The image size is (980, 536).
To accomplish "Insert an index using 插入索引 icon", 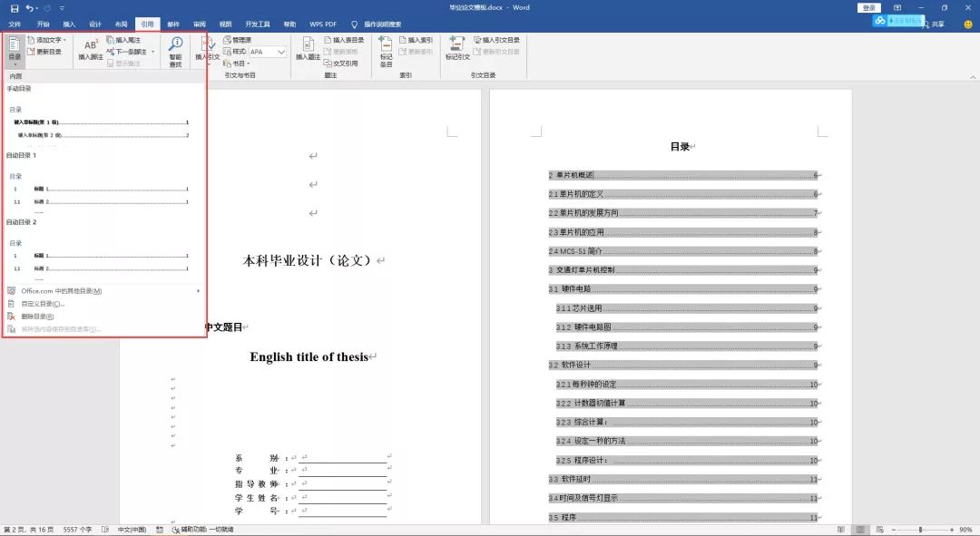I will 419,40.
